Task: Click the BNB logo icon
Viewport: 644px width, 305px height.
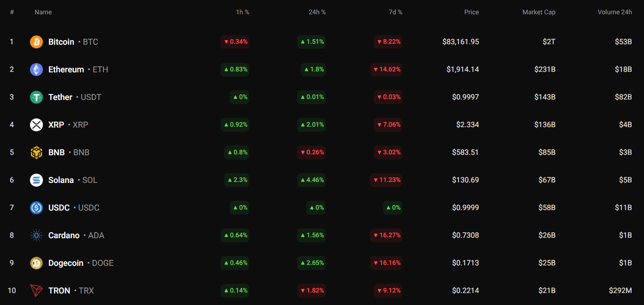Action: [x=36, y=152]
